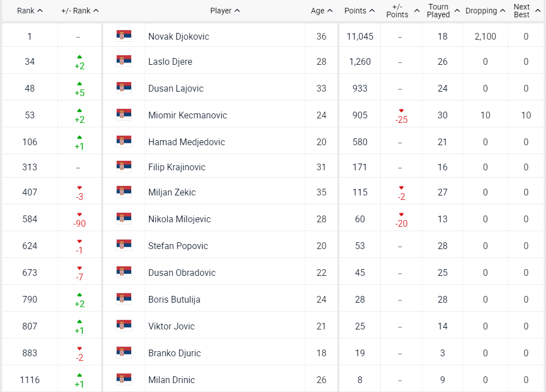Click Djokovic's 11,045 points cell

tap(360, 36)
